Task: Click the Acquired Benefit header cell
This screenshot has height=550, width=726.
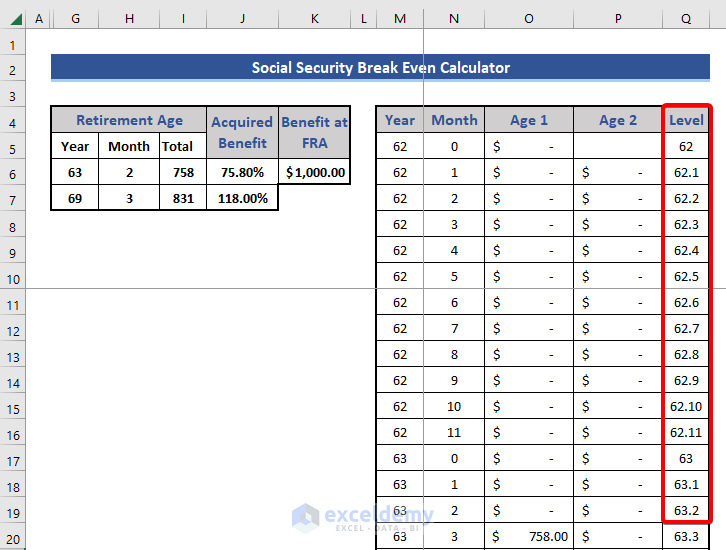Action: pyautogui.click(x=242, y=132)
